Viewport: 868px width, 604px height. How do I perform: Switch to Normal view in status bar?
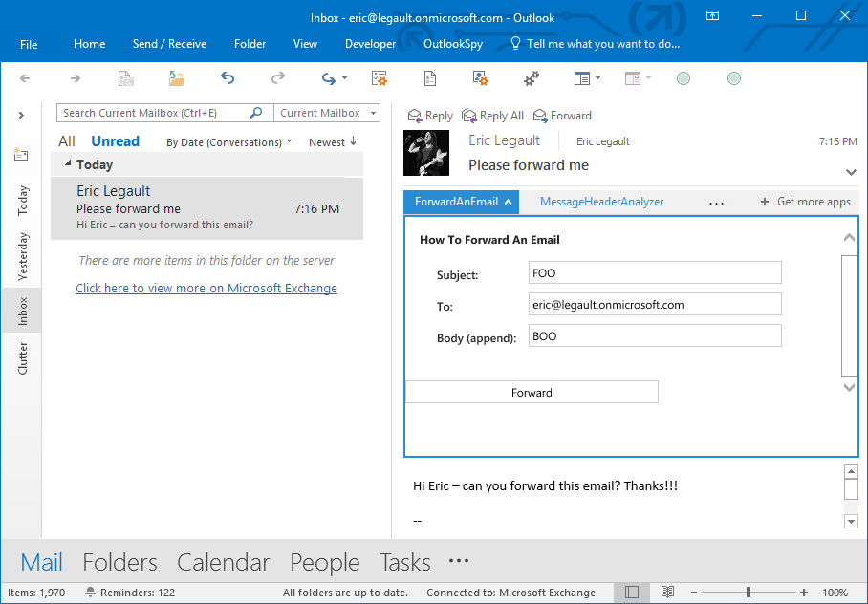click(632, 593)
